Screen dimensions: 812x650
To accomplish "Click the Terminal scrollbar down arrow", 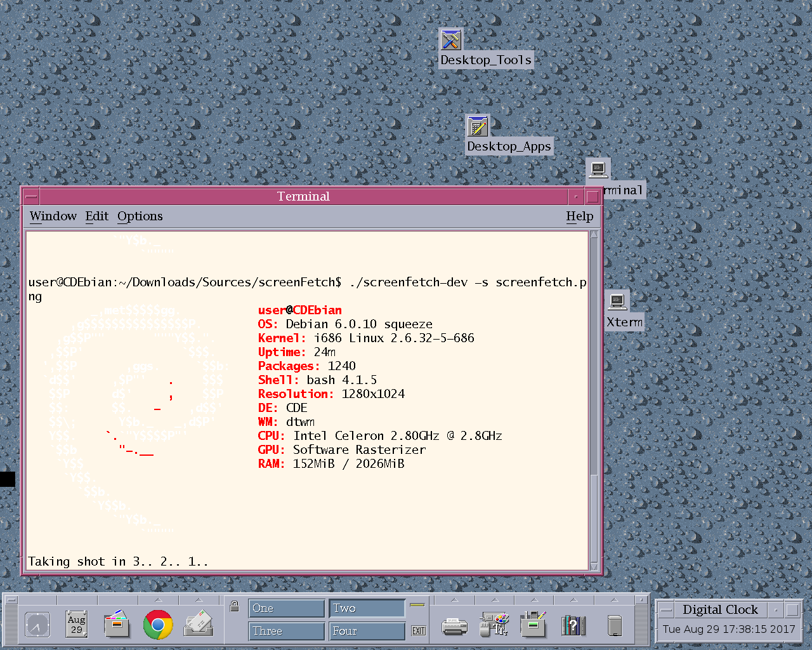I will click(594, 566).
